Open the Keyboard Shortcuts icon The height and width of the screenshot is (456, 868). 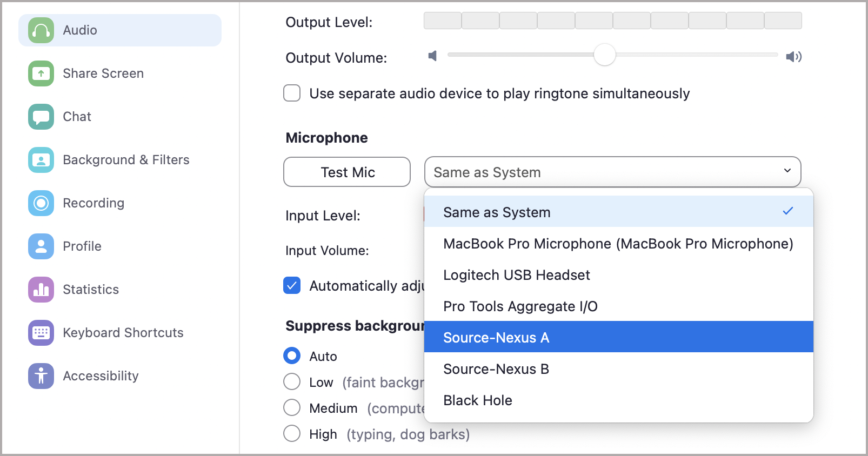pos(41,333)
